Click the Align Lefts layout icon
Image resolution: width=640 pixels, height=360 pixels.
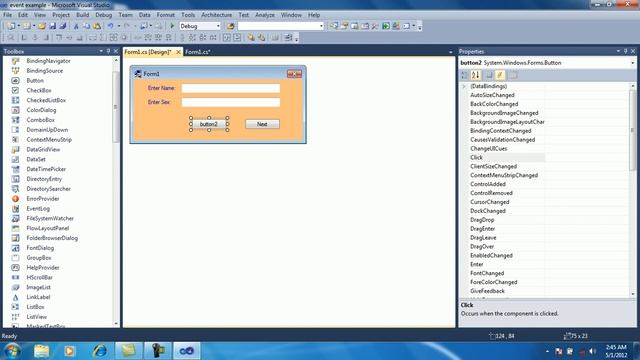pyautogui.click(x=24, y=38)
